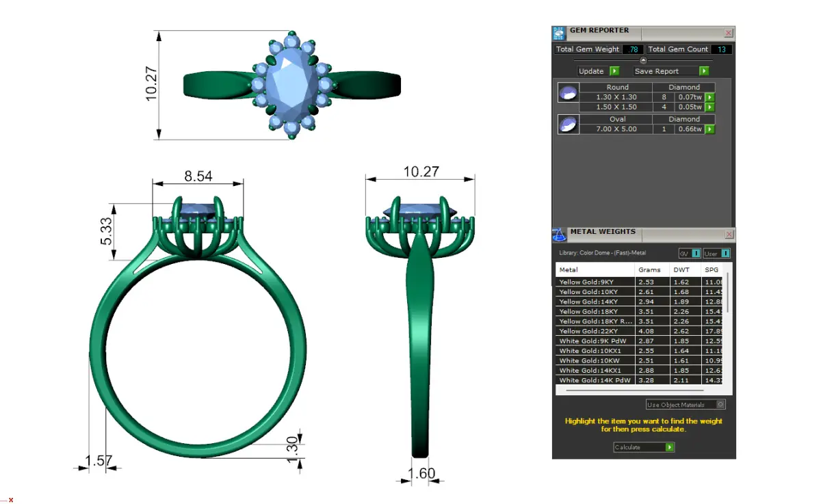Click the Gem Reporter panel icon
This screenshot has height=504, width=821.
pyautogui.click(x=559, y=33)
